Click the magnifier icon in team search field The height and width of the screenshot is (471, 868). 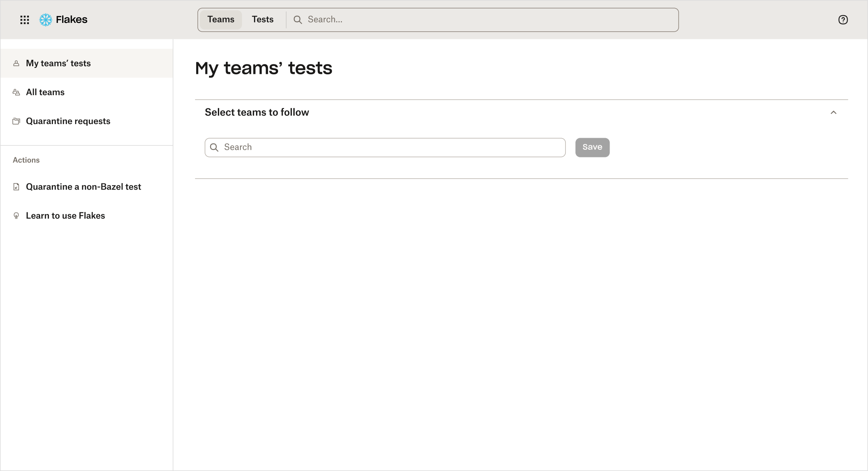click(x=214, y=147)
